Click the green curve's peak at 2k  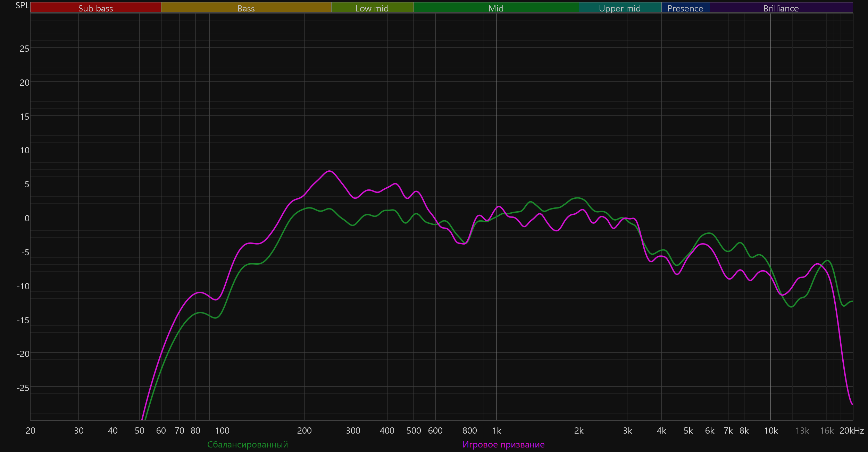click(x=577, y=198)
